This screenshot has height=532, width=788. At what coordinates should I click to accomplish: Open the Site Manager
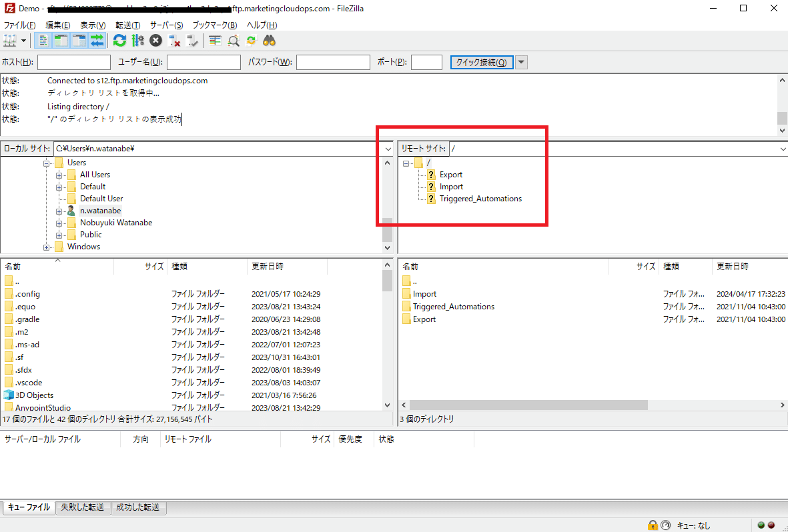[x=10, y=41]
